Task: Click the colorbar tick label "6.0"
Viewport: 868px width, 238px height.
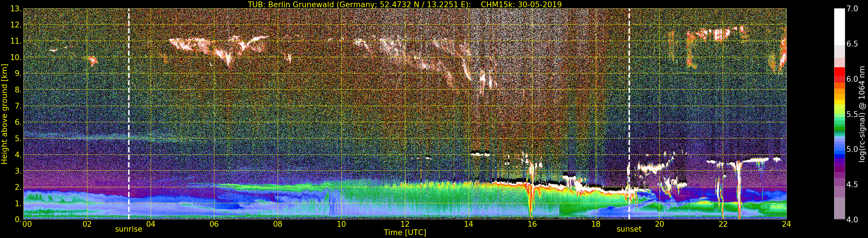Action: coord(852,79)
